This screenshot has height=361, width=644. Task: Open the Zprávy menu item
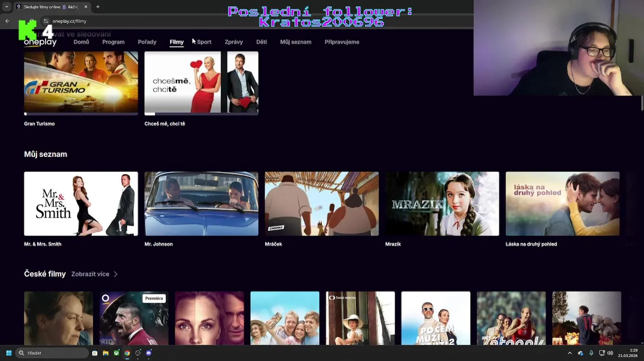point(234,42)
